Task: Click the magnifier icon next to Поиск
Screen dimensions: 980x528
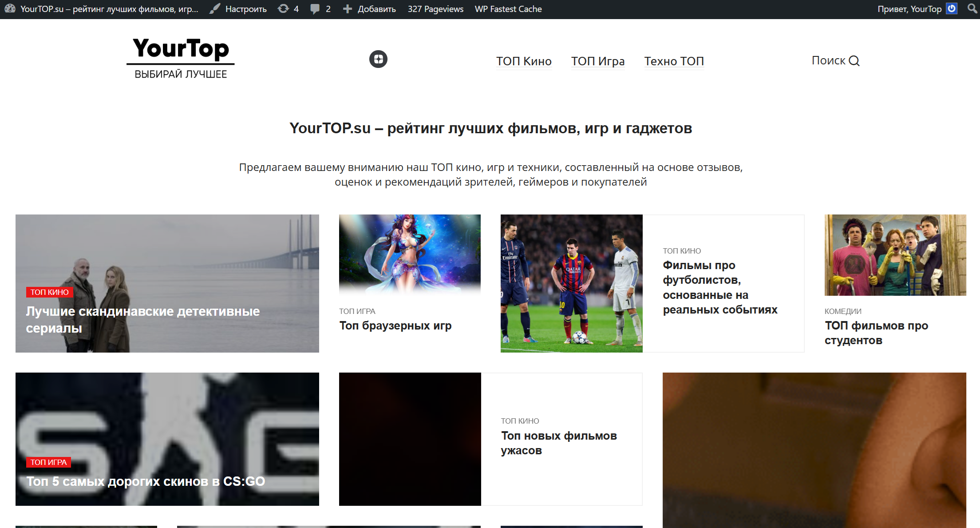Action: click(854, 61)
